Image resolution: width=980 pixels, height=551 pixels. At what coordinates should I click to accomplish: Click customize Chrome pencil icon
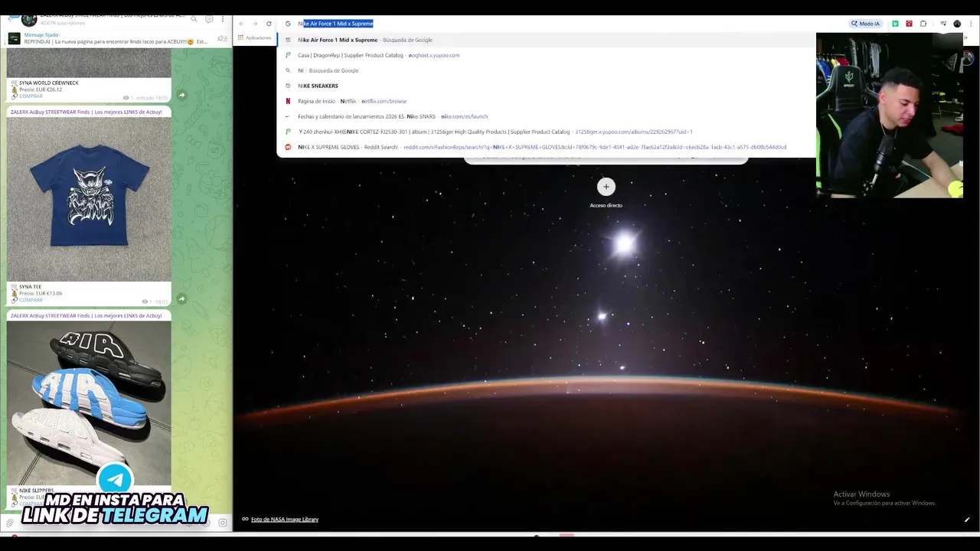[x=967, y=520]
